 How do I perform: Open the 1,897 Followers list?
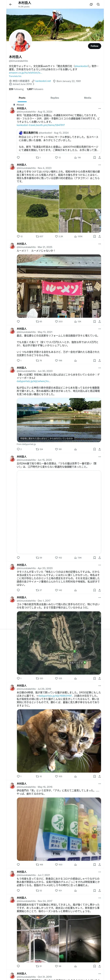(x=35, y=89)
